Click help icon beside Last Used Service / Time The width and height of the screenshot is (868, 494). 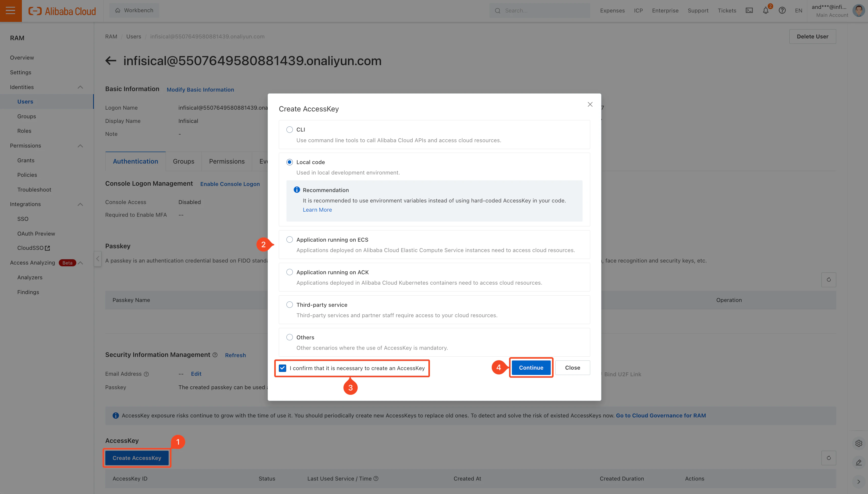point(376,479)
